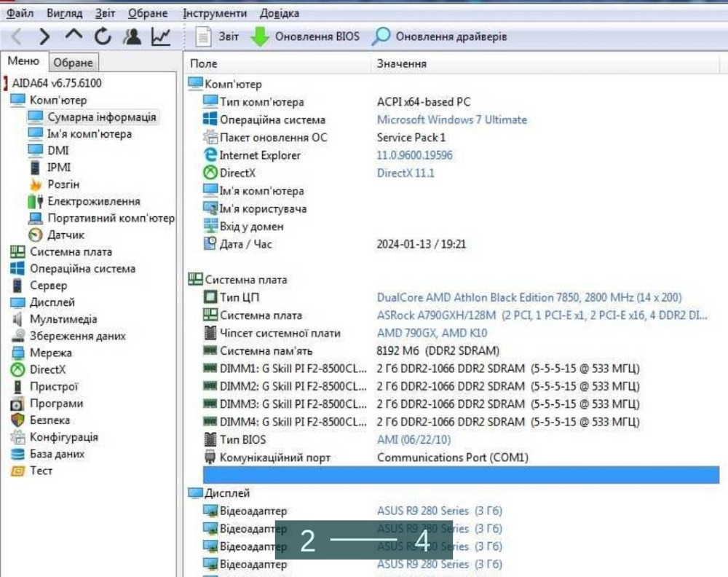Image resolution: width=728 pixels, height=577 pixels.
Task: Expand the Системна плата tree node
Action: (71, 251)
